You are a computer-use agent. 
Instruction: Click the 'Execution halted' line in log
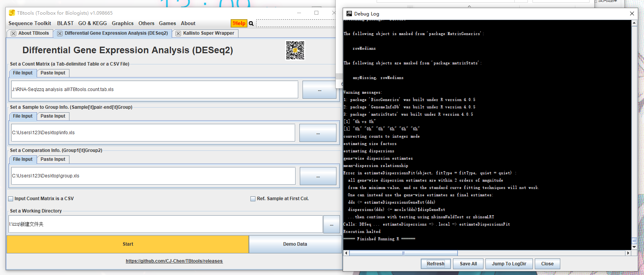click(x=362, y=232)
